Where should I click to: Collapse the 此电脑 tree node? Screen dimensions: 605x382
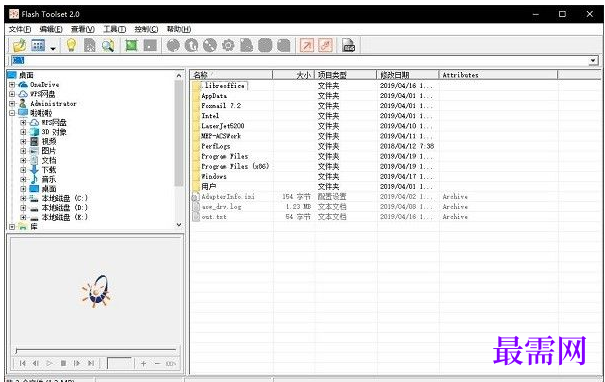[12, 113]
